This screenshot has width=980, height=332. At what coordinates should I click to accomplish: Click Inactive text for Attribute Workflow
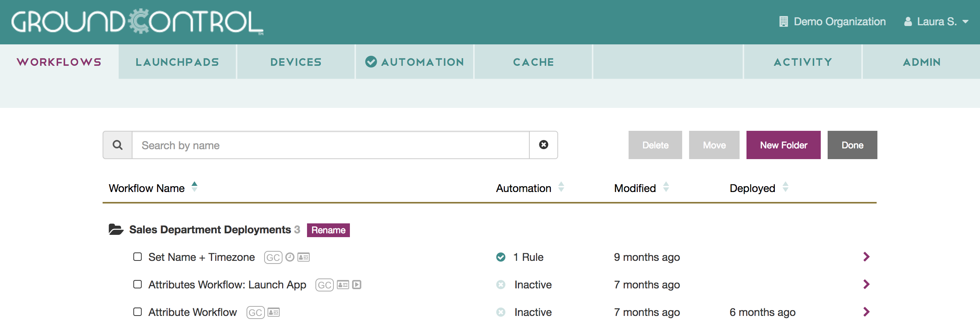pos(533,312)
